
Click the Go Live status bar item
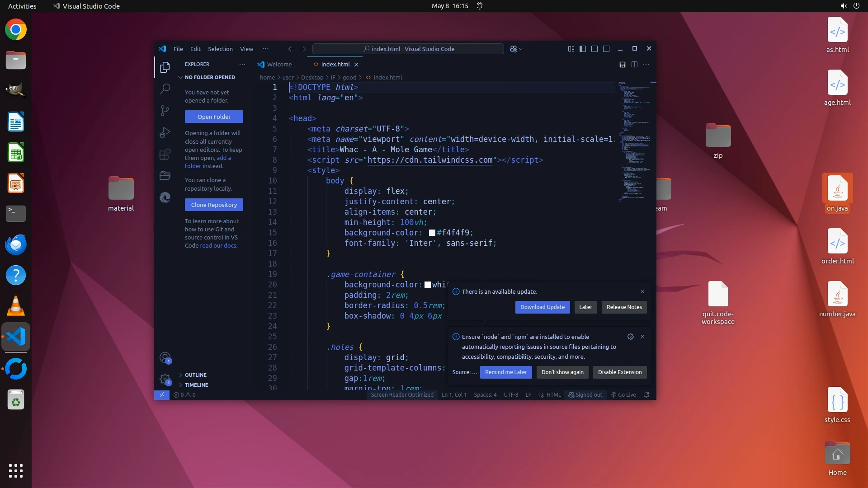(x=623, y=395)
